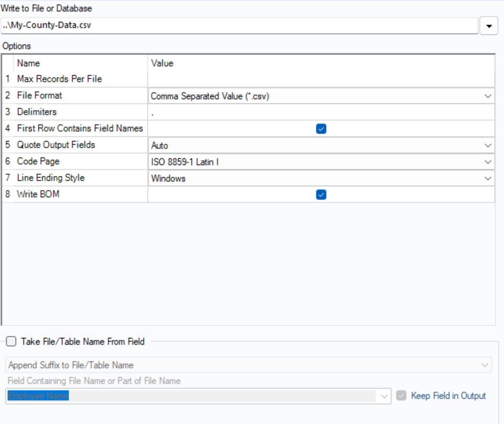Click the Value column header

(x=162, y=63)
